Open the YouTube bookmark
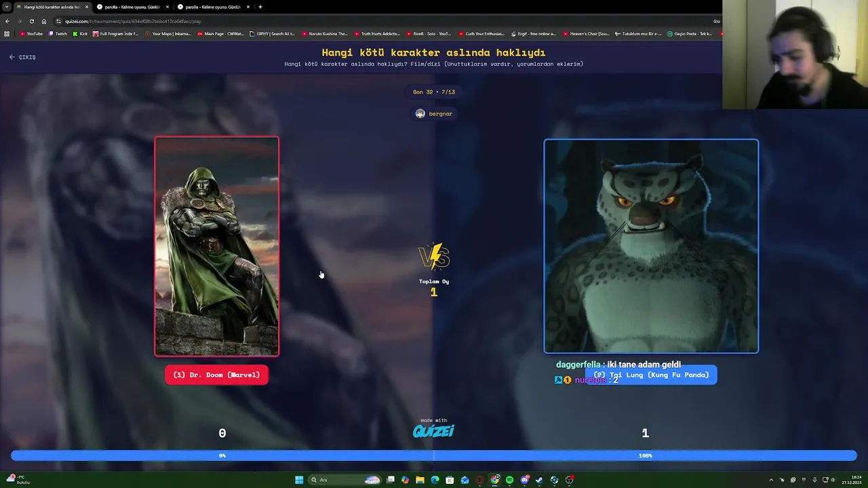Viewport: 868px width, 488px height. 31,34
